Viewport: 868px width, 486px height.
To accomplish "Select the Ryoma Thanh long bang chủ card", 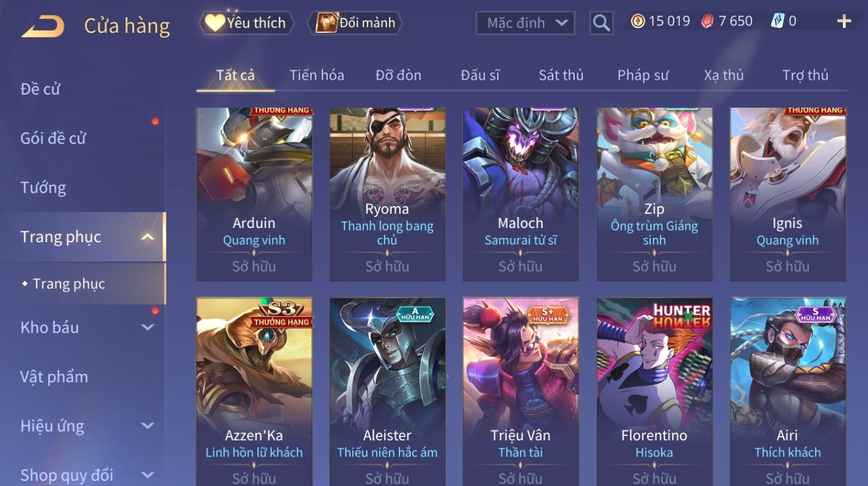I will click(x=387, y=194).
